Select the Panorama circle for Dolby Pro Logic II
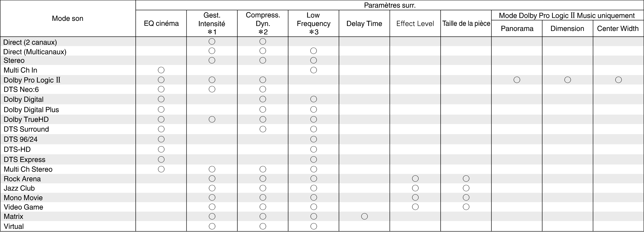This screenshot has width=644, height=233. click(x=517, y=80)
